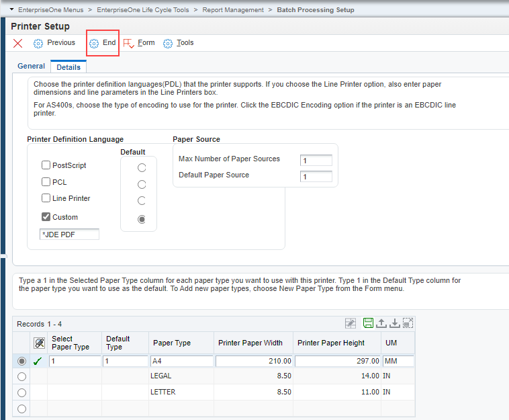Viewport: 509px width, 420px height.
Task: Check the Line Printer option
Action: 46,198
